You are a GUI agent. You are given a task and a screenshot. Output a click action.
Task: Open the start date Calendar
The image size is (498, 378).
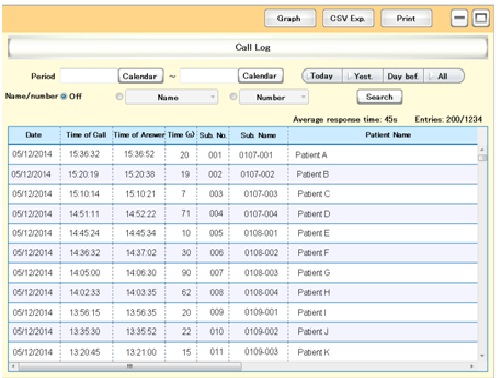coord(140,76)
